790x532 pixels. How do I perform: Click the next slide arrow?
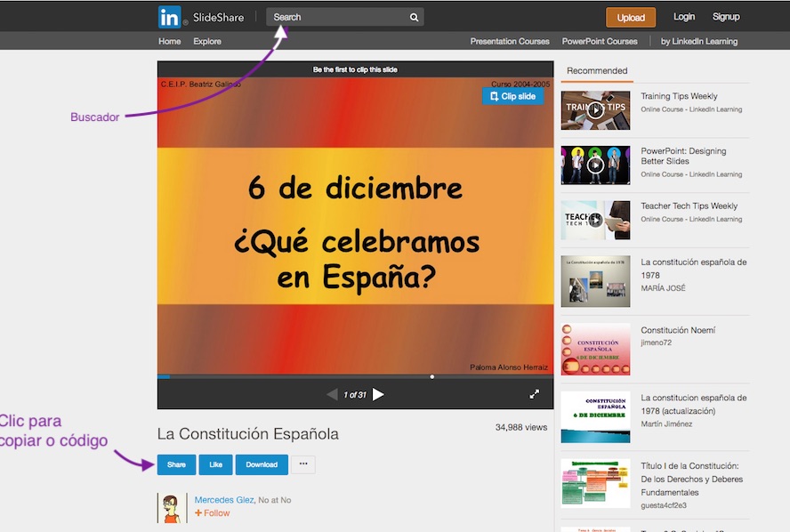coord(377,393)
